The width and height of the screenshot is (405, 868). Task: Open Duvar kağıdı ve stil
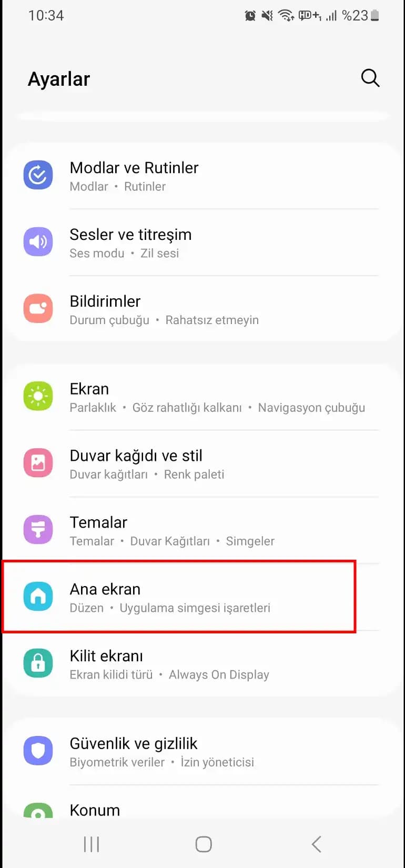pos(202,463)
